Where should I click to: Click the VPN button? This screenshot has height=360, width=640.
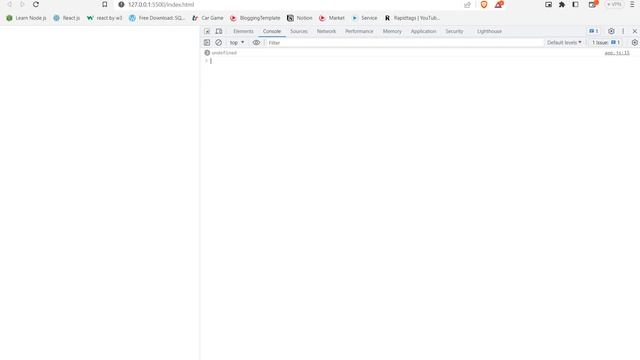click(x=614, y=4)
